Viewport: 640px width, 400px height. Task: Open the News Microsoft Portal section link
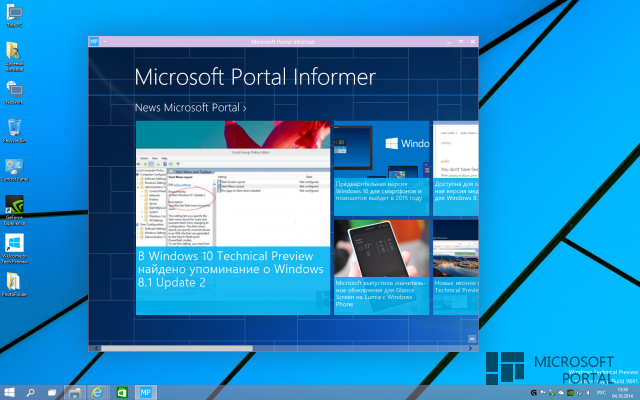click(x=191, y=108)
